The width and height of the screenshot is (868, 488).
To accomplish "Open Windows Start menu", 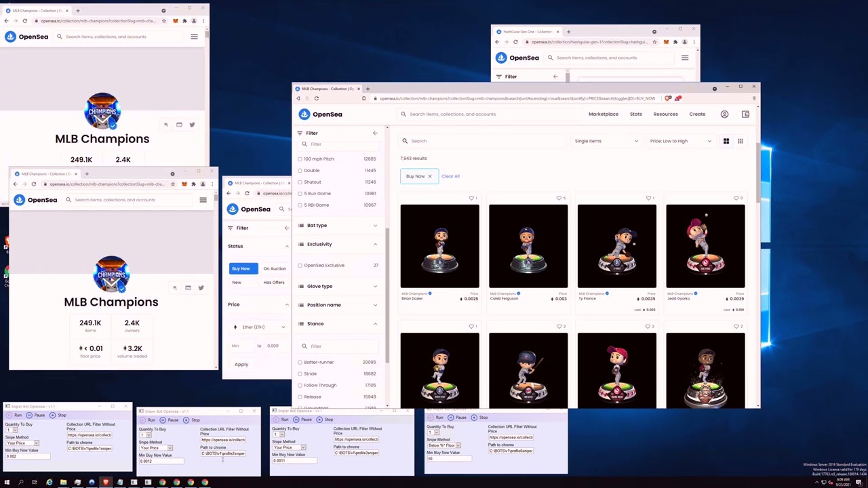I will tap(7, 483).
